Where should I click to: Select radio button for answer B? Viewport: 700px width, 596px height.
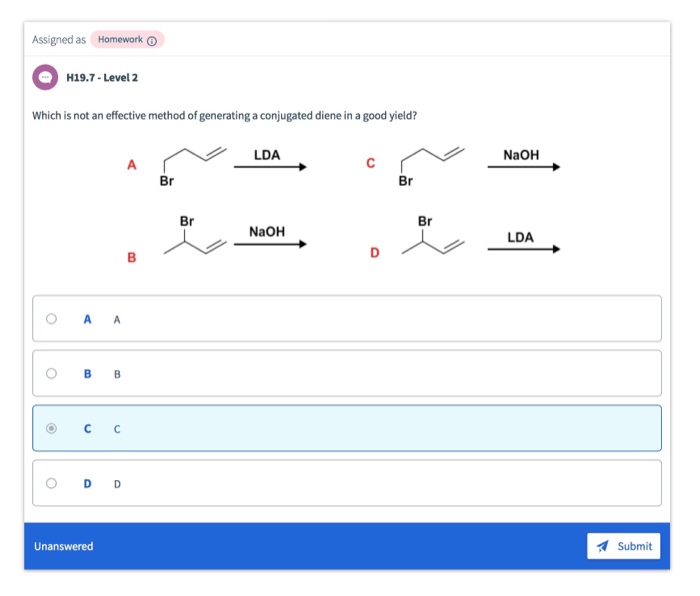coord(51,373)
